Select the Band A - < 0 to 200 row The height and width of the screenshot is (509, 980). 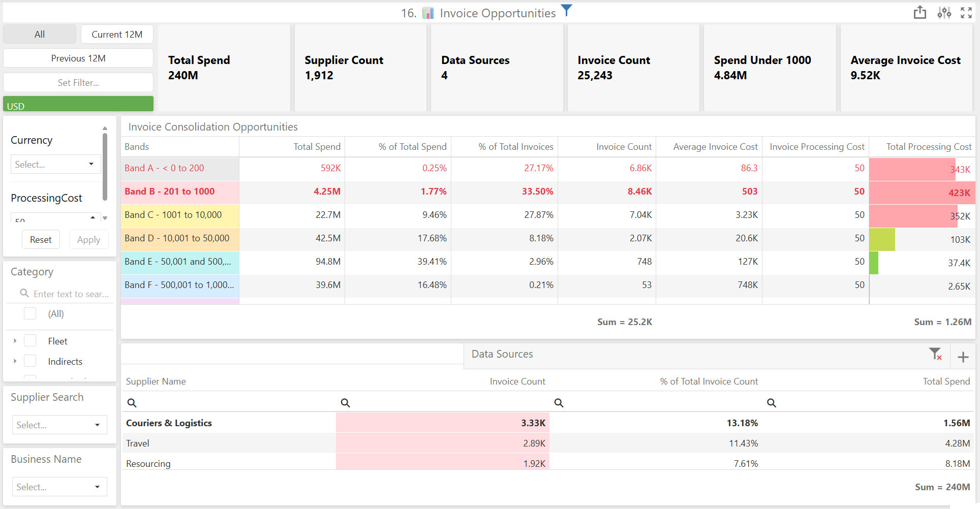click(x=548, y=168)
